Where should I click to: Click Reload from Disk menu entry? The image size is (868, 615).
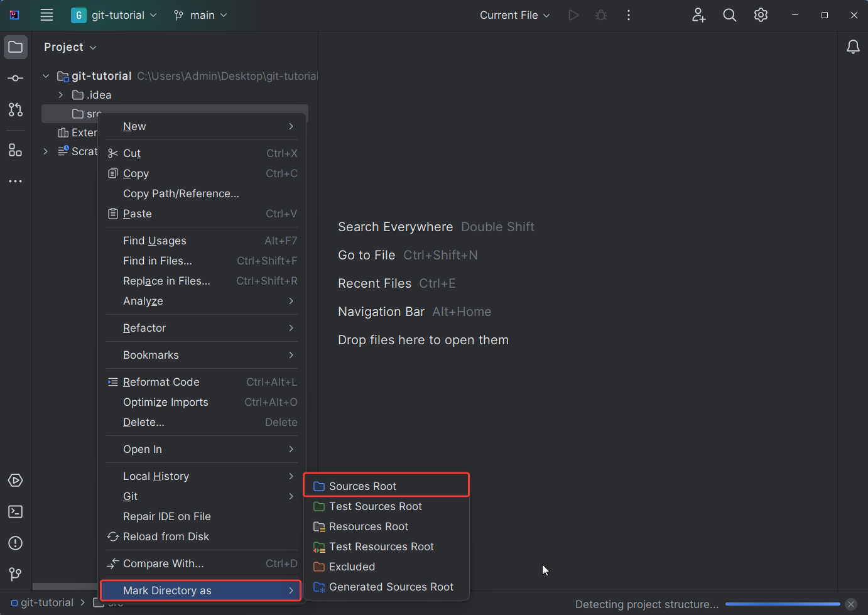coord(166,536)
